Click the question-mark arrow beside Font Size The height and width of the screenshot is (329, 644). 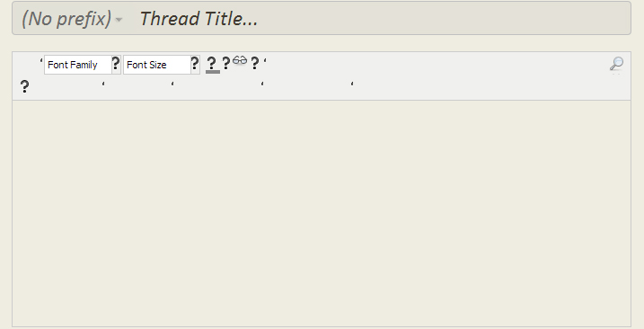pyautogui.click(x=195, y=64)
